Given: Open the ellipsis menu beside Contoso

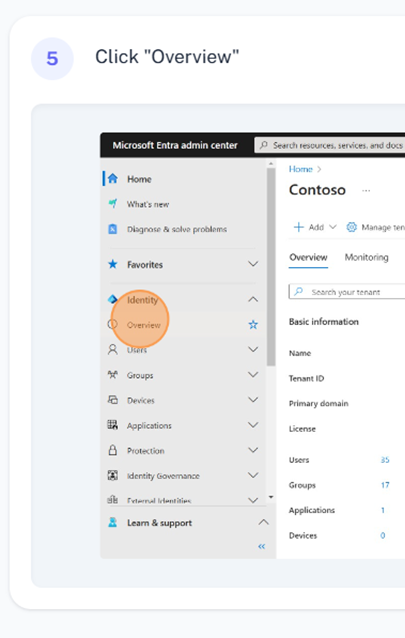Looking at the screenshot, I should 366,190.
